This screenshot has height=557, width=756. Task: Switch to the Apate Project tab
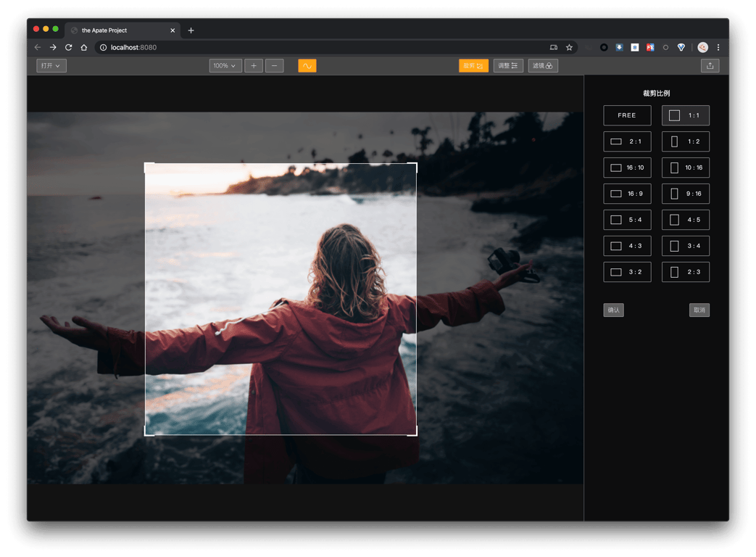pyautogui.click(x=116, y=30)
